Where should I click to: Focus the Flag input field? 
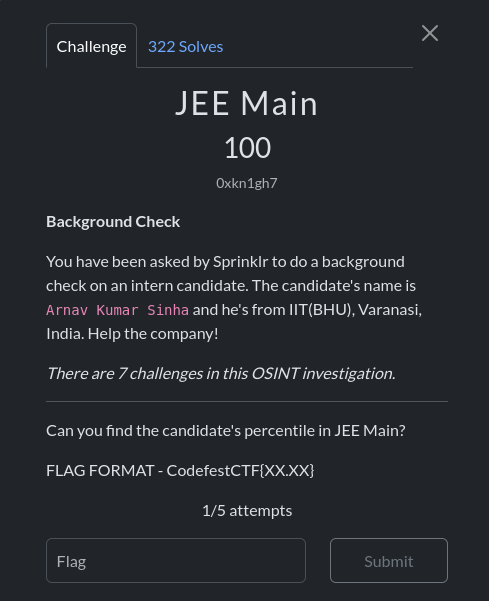[176, 560]
